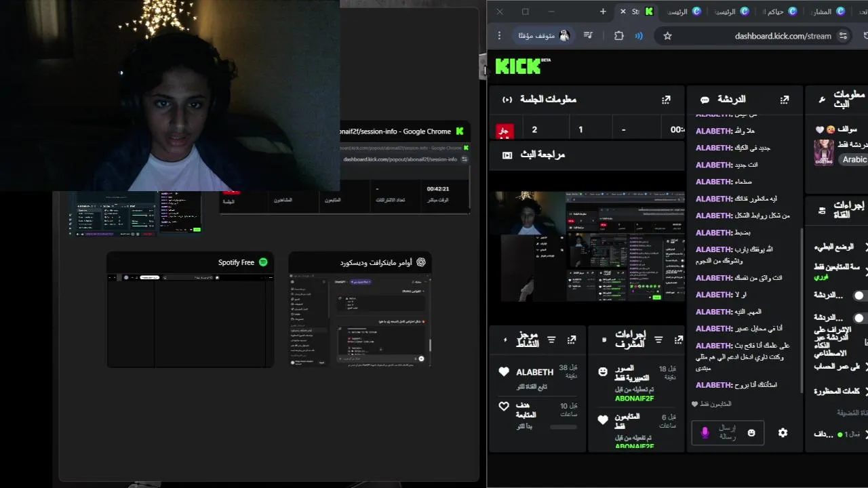Screen dimensions: 868x488
Task: Close the active Kick Stream tab
Action: tap(623, 12)
